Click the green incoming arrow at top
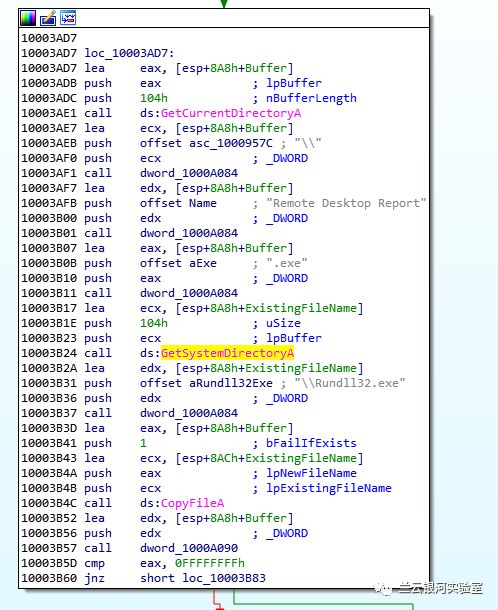Viewport: 498px width, 610px height. [224, 4]
